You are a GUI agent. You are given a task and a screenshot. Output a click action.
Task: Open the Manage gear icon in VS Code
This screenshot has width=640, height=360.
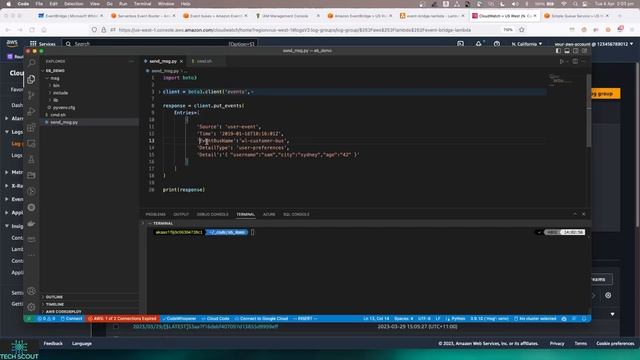tap(31, 307)
